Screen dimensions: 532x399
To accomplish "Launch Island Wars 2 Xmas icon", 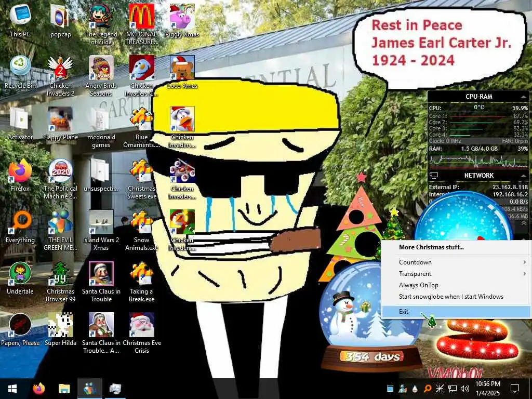I will coord(101,230).
